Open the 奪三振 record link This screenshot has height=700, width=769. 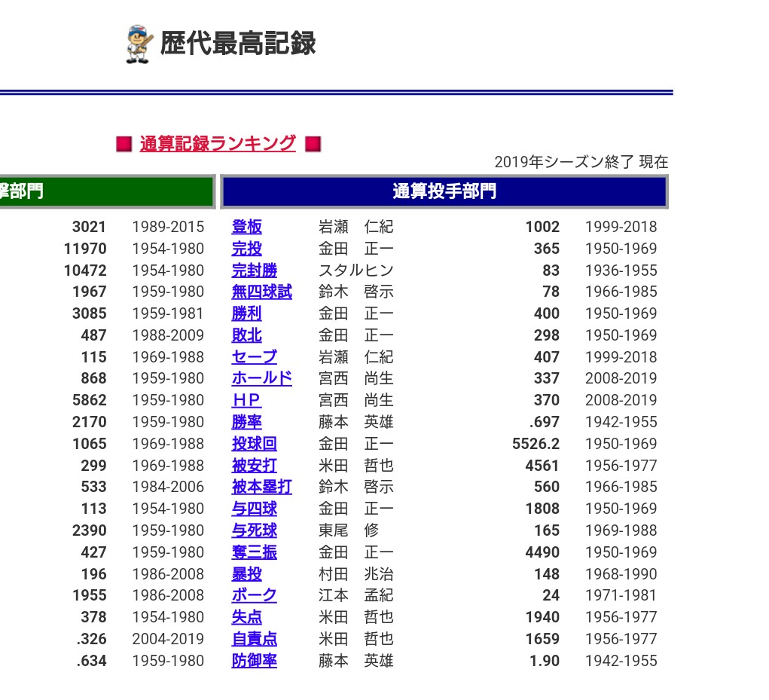point(255,552)
